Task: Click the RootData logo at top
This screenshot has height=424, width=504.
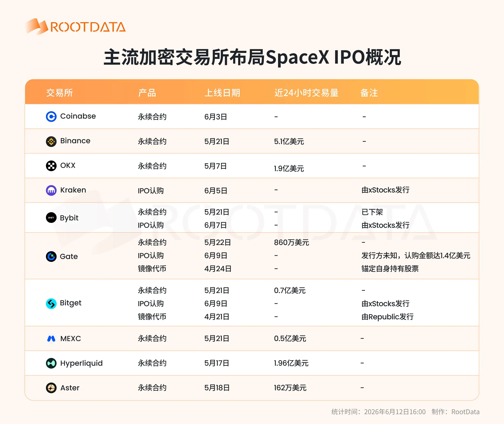Action: pyautogui.click(x=75, y=26)
